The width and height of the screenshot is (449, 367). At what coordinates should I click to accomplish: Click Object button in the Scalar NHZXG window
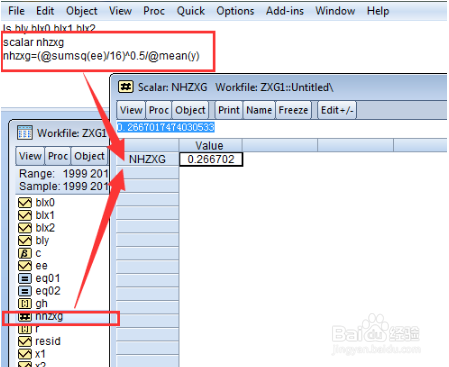[190, 110]
